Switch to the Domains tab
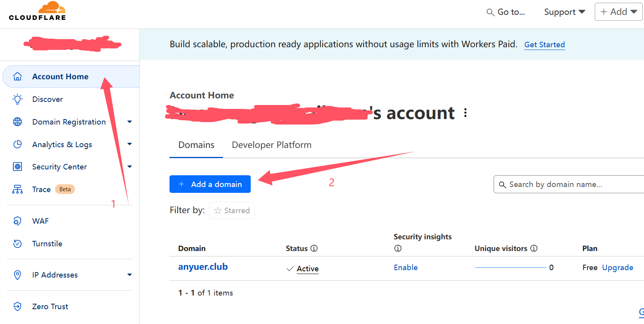This screenshot has width=644, height=324. click(x=196, y=145)
